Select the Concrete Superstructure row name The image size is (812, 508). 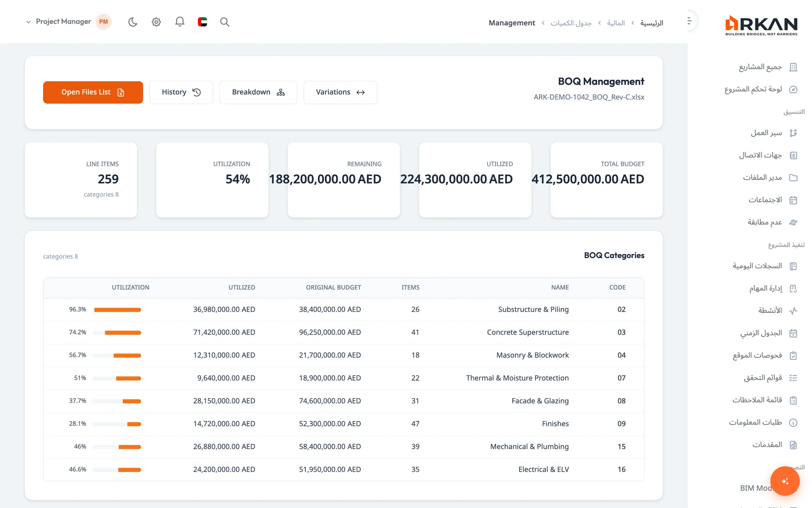(528, 332)
